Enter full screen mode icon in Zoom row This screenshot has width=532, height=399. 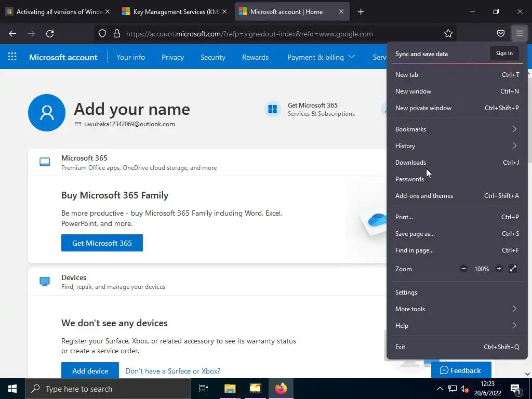513,269
